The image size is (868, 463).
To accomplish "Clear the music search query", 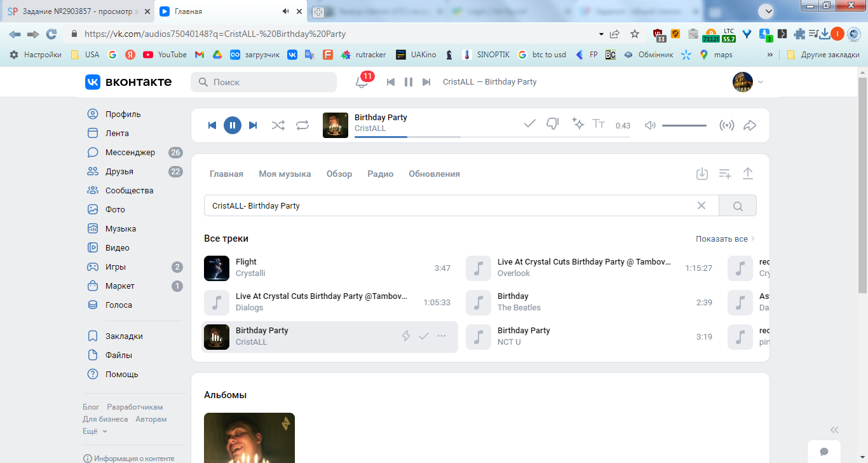I will tap(702, 205).
